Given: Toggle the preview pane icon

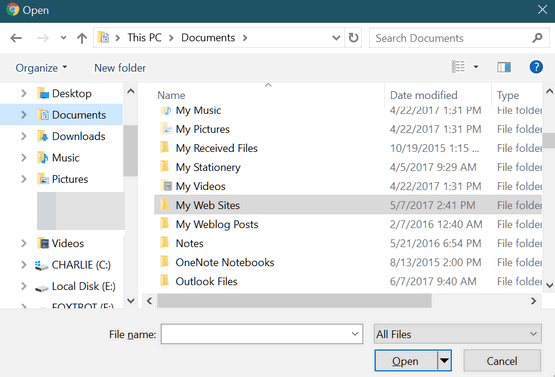Looking at the screenshot, I should tap(504, 67).
